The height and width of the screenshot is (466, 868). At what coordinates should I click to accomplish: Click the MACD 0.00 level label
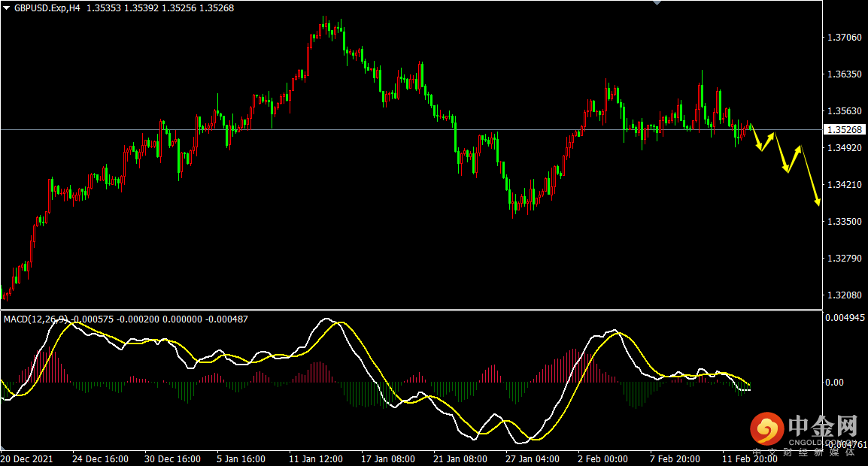click(x=835, y=383)
